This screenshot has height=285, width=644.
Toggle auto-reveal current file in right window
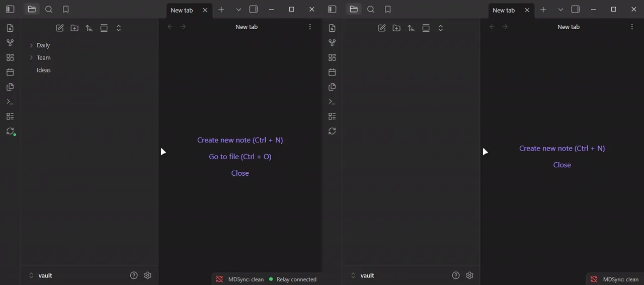click(x=426, y=28)
